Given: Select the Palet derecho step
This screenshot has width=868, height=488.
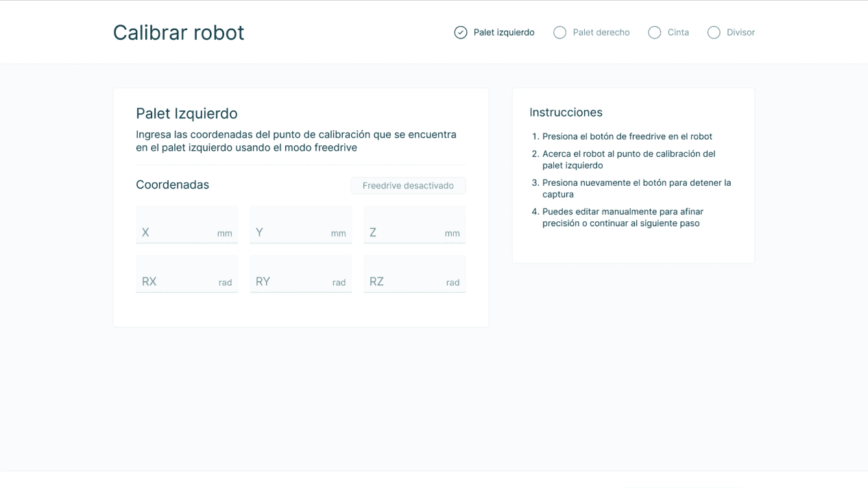Looking at the screenshot, I should click(x=592, y=32).
